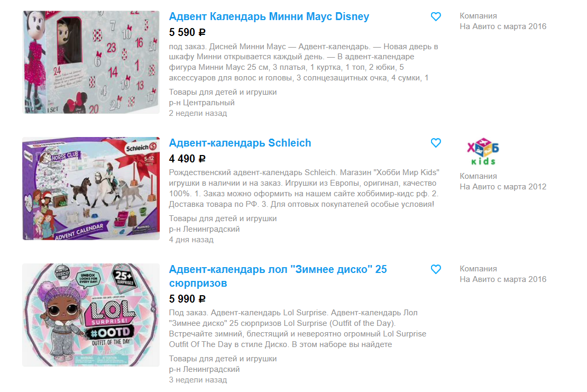Open Адвент Календарь Минни Маус Disney listing
This screenshot has height=392, width=587.
(269, 16)
